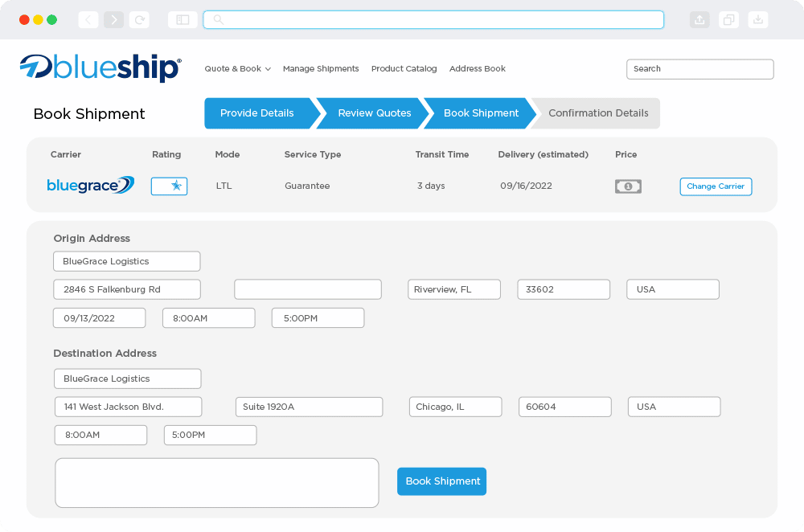804x532 pixels.
Task: Open Manage Shipments from navigation
Action: [x=321, y=69]
